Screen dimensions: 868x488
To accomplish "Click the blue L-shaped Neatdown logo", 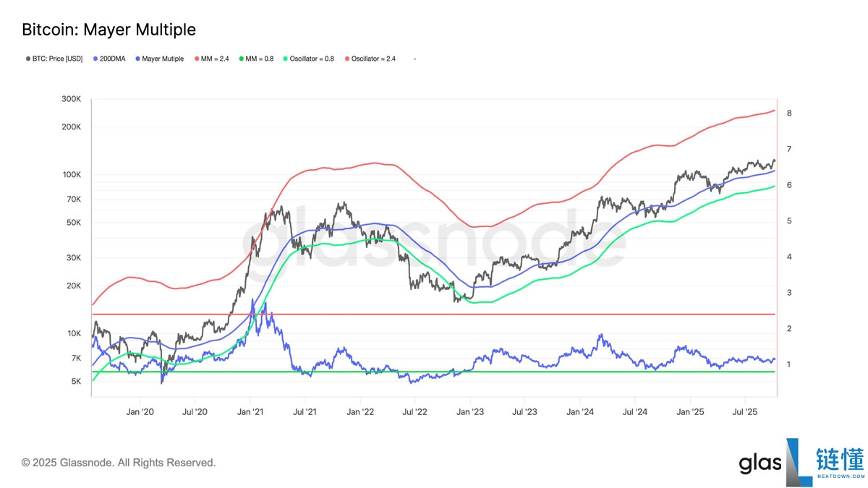I will pyautogui.click(x=799, y=460).
